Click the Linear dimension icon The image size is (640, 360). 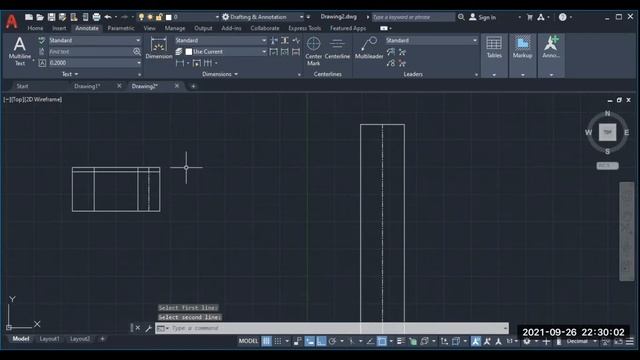pyautogui.click(x=180, y=63)
